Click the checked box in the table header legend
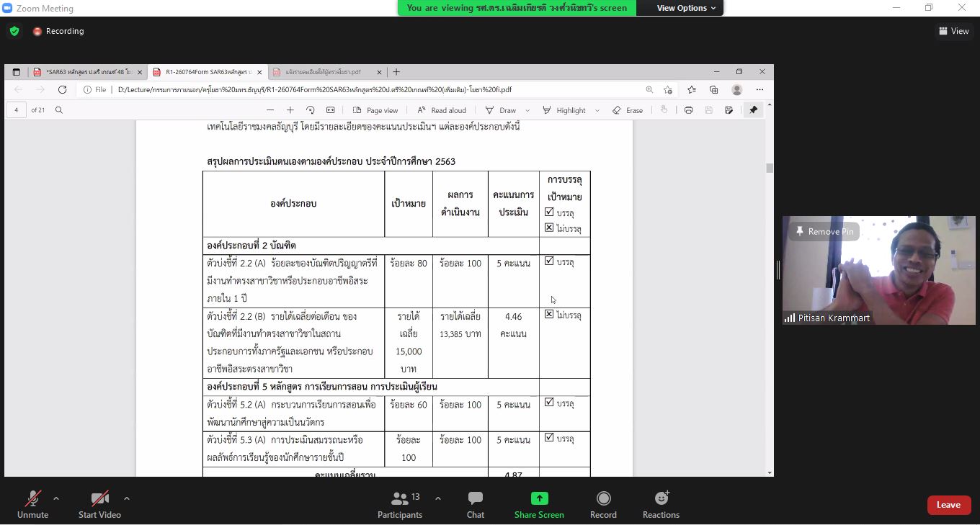The height and width of the screenshot is (525, 980). click(549, 212)
